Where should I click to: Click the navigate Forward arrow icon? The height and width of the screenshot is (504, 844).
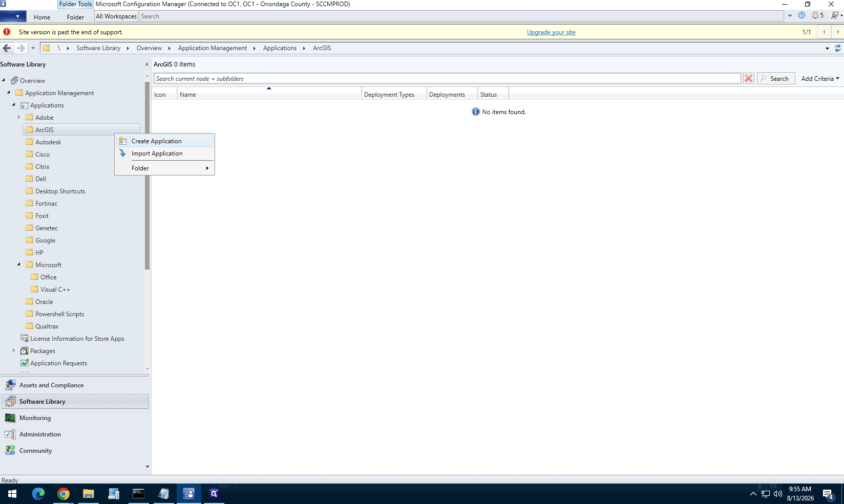click(20, 48)
